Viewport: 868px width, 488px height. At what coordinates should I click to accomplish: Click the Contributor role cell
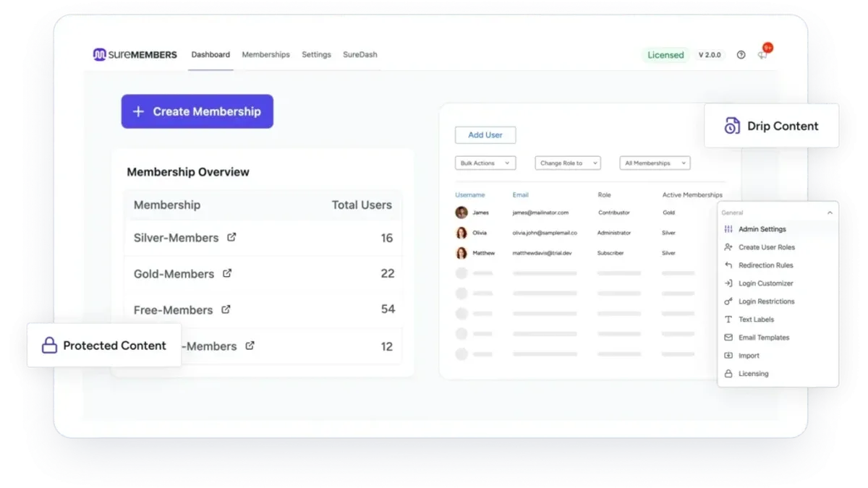[x=614, y=213]
